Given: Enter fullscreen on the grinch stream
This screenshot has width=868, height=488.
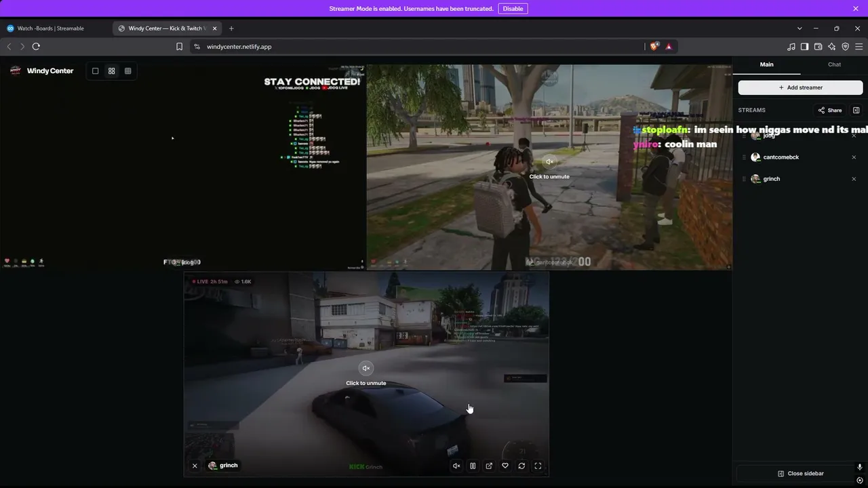Looking at the screenshot, I should 538,466.
